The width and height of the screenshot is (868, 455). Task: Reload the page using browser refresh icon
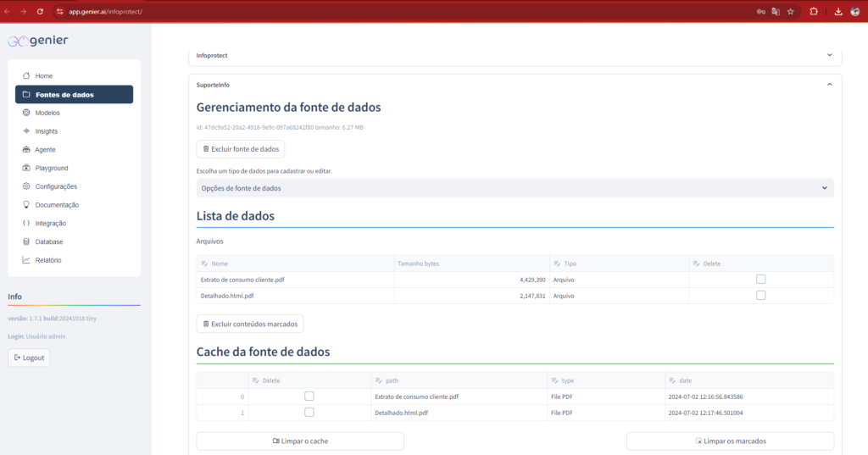40,11
